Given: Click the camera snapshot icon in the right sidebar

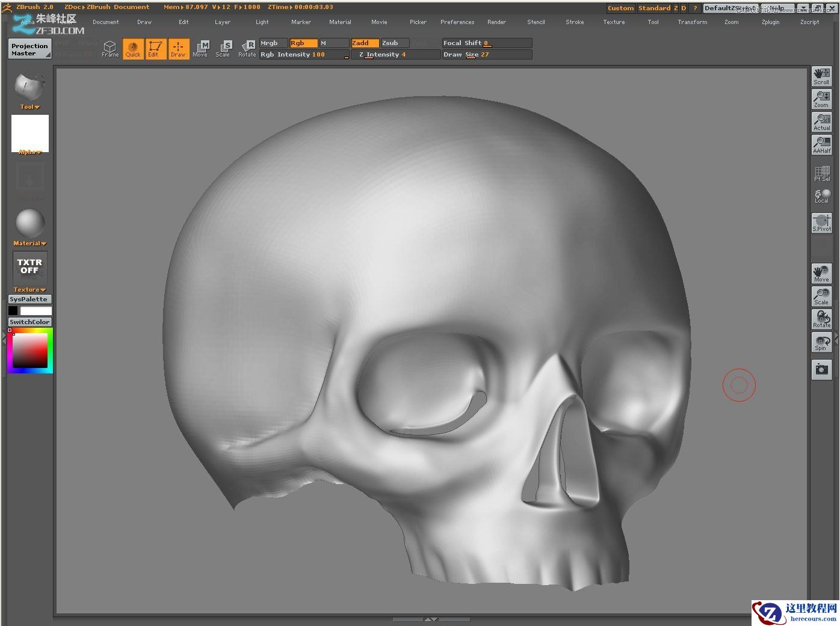Looking at the screenshot, I should click(821, 369).
